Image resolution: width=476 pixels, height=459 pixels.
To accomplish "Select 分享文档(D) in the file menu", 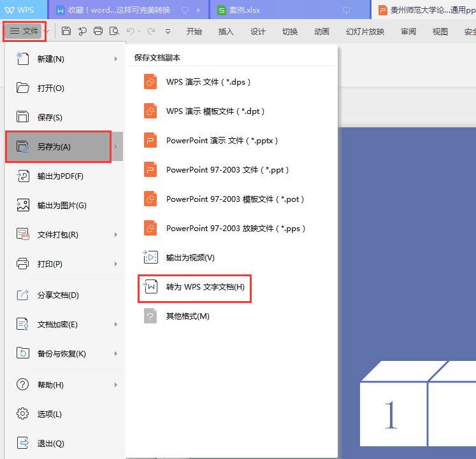I will coord(64,295).
